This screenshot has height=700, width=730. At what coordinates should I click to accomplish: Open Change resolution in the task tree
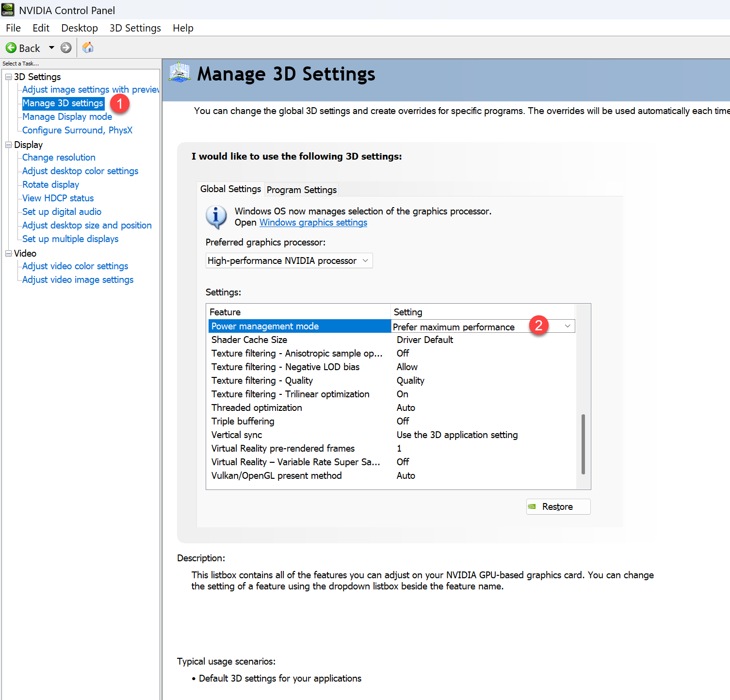[x=59, y=158]
